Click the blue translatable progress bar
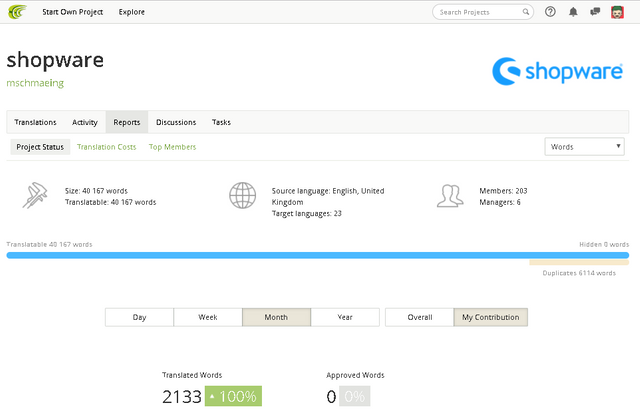640x413 pixels. [318, 255]
